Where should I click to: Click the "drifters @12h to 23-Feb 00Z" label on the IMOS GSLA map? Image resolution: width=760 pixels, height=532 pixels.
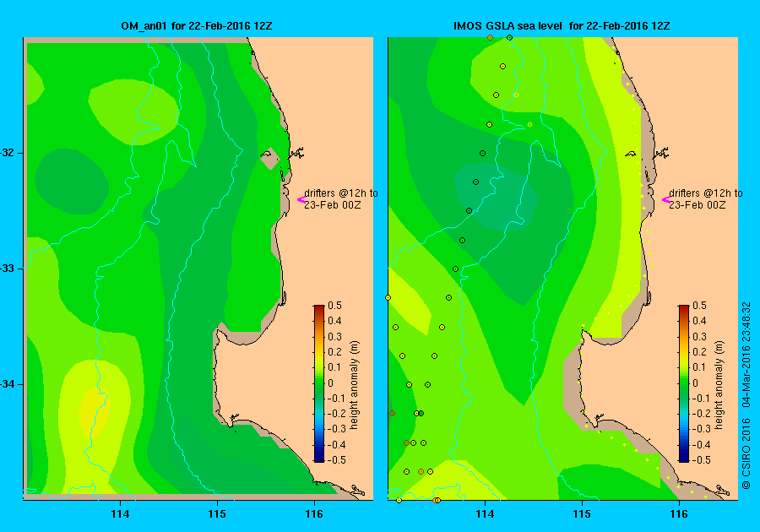coord(706,198)
